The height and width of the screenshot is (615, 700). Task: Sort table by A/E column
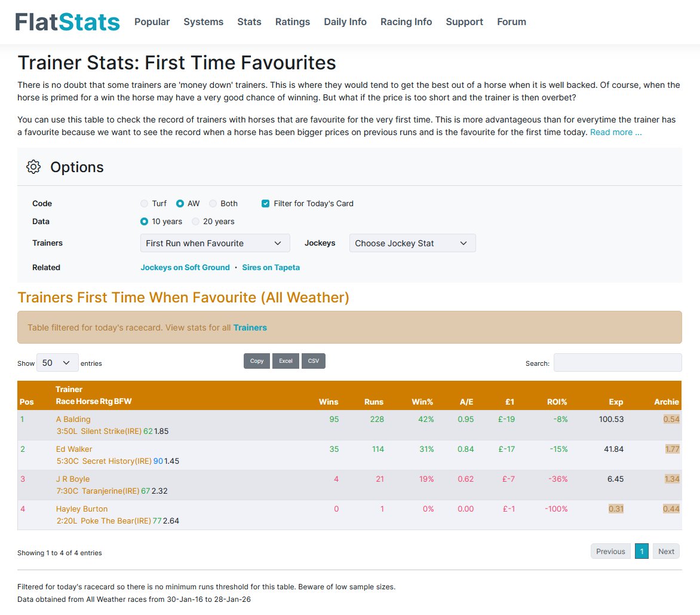pos(466,402)
